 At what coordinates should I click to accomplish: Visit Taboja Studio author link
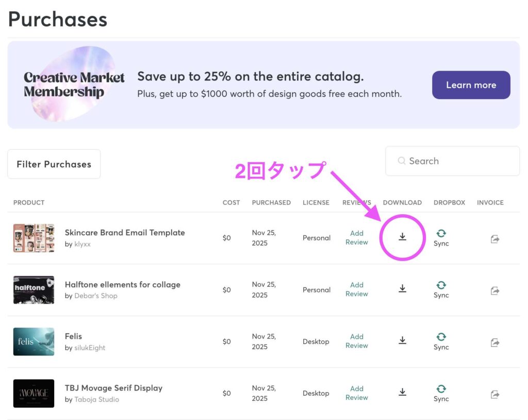[x=97, y=399]
